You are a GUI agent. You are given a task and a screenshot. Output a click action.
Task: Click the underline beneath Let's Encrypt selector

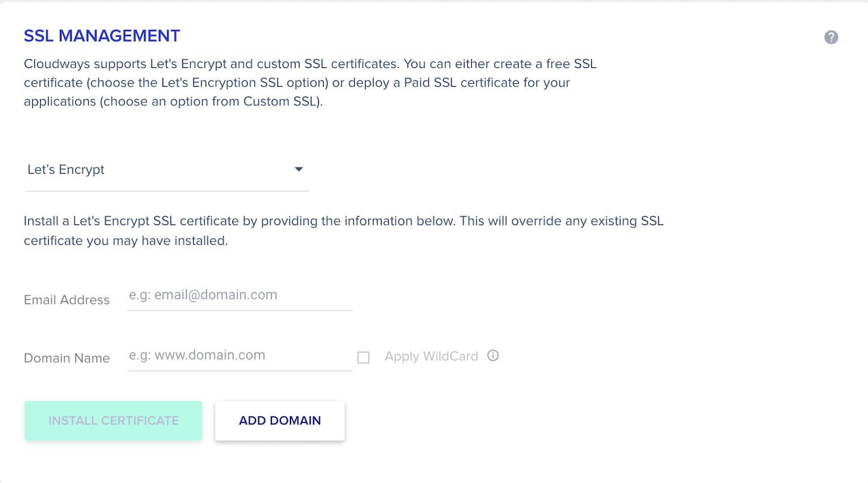tap(167, 191)
